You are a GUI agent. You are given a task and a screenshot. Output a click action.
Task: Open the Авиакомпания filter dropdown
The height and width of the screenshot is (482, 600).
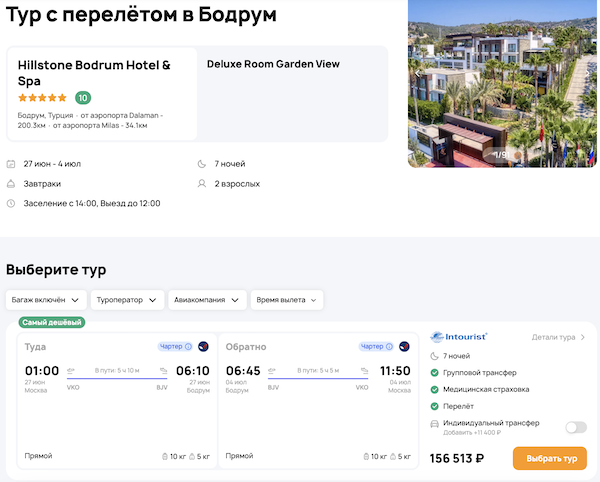(x=207, y=299)
